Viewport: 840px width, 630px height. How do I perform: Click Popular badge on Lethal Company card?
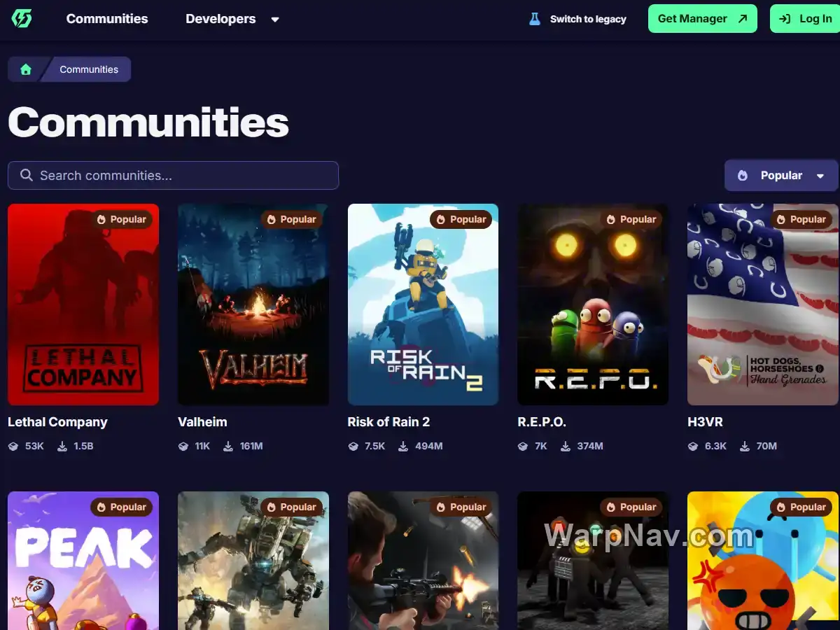[122, 219]
